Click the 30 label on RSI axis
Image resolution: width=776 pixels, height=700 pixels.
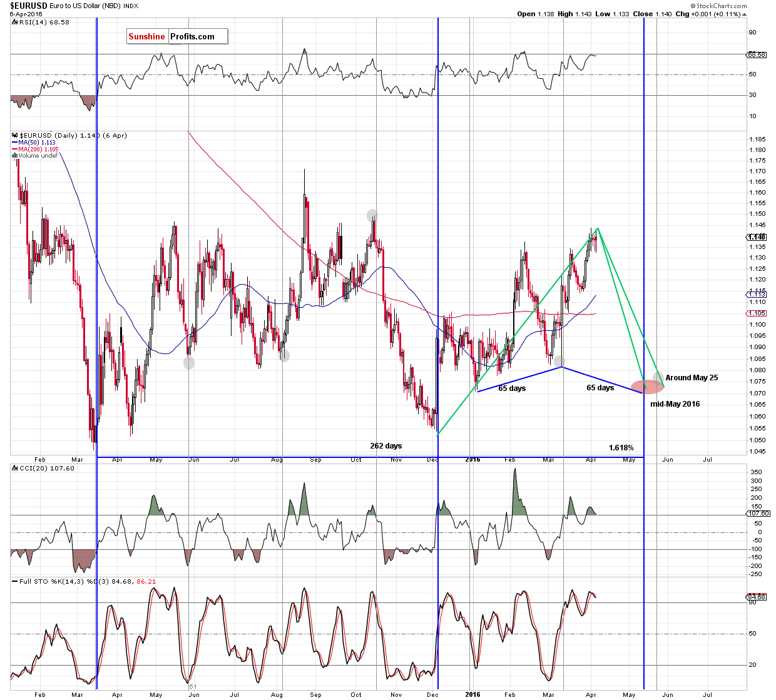click(753, 95)
